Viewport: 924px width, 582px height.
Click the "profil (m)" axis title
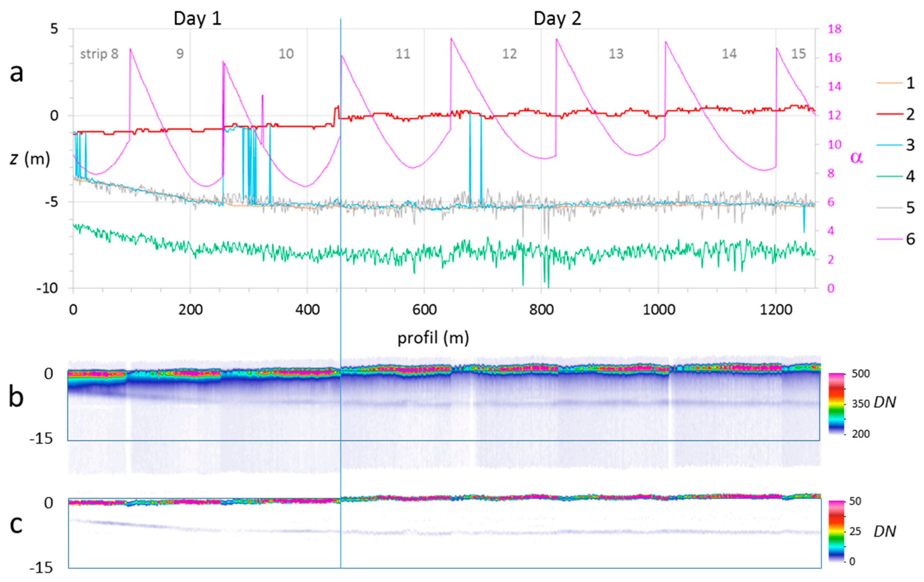click(x=433, y=338)
